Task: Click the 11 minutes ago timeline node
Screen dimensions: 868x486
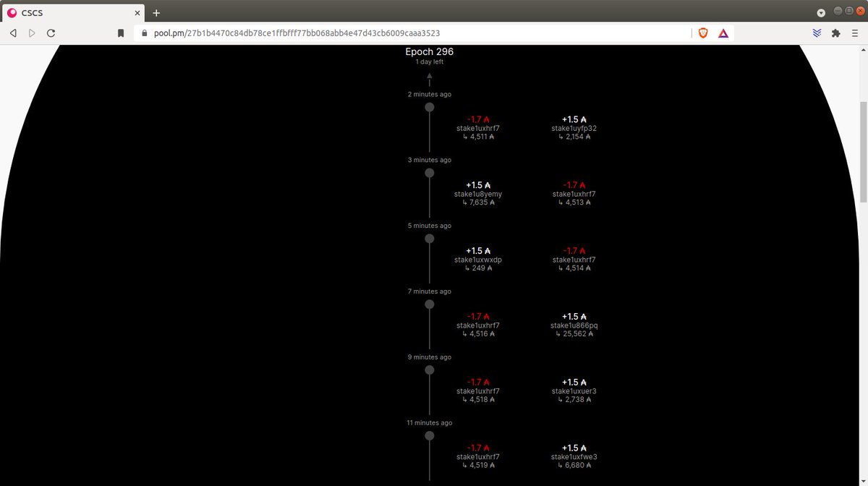Action: coord(430,436)
